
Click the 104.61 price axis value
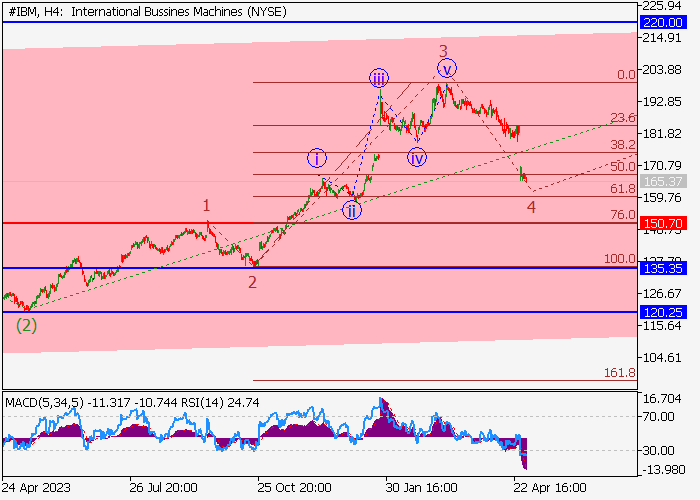tap(662, 358)
